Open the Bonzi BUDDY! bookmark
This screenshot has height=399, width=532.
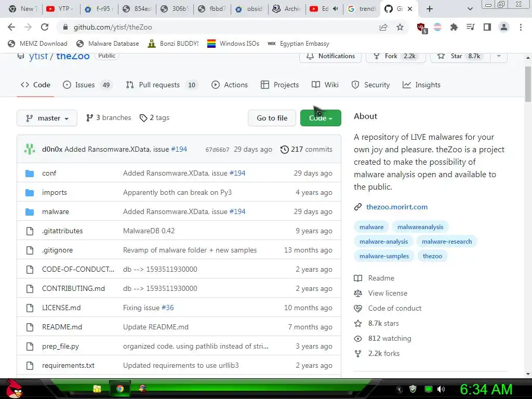click(x=173, y=44)
